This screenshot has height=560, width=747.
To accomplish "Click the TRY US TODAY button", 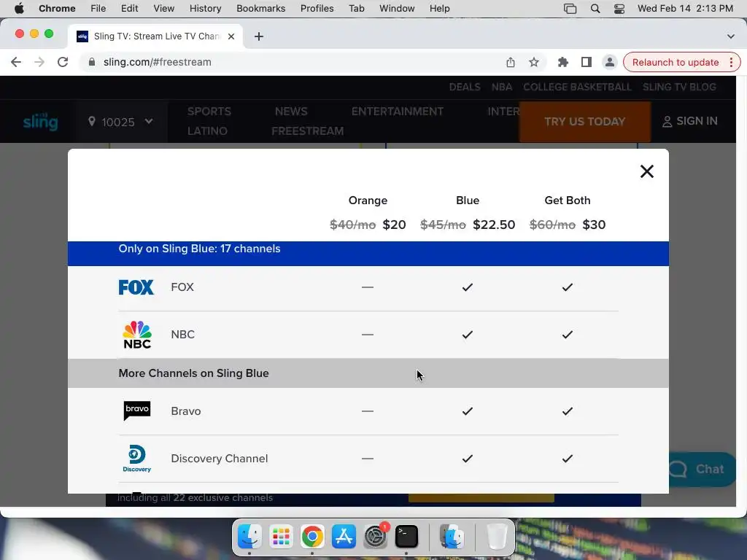I will [x=584, y=122].
